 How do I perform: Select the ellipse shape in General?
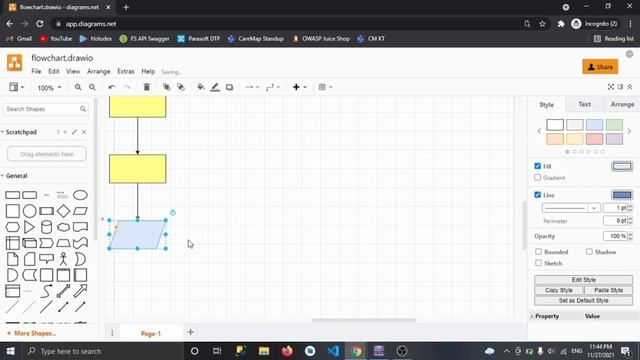80,195
